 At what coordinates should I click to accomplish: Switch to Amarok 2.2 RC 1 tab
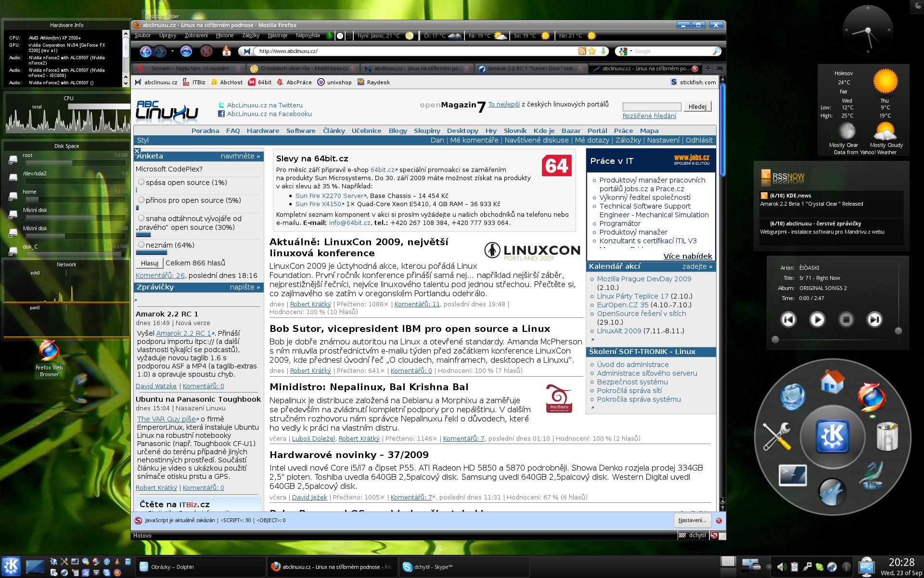531,68
